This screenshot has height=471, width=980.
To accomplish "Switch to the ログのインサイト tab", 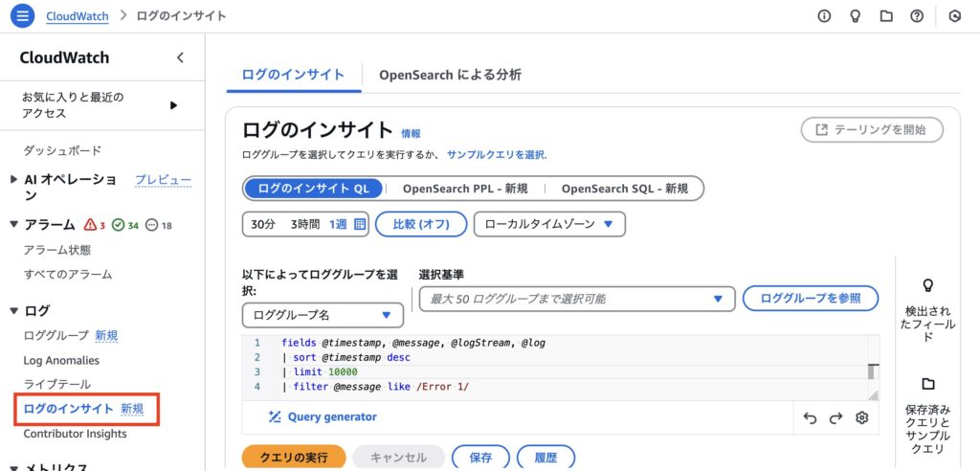I will pos(293,75).
